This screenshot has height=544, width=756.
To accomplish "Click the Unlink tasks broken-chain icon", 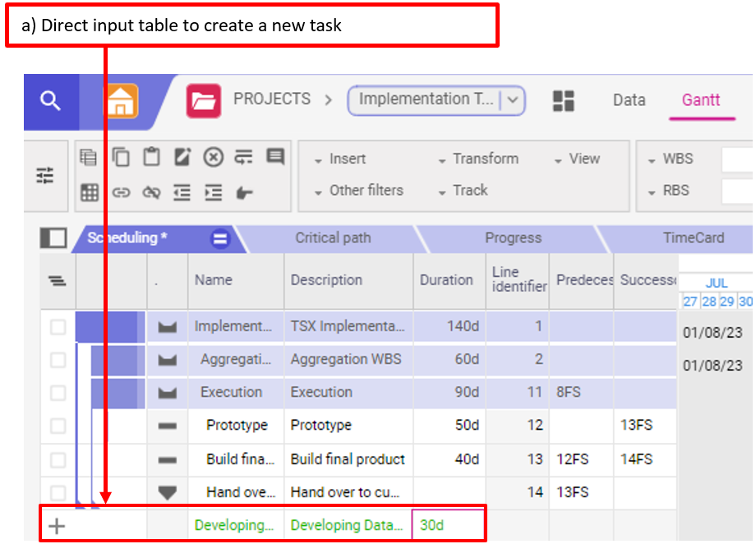I will click(151, 192).
